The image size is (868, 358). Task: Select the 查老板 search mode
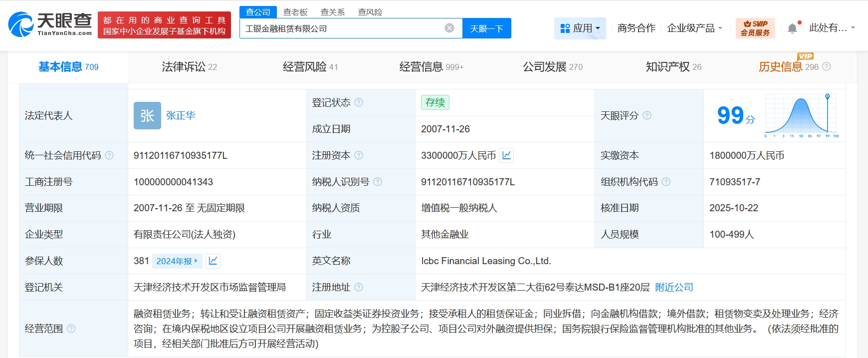click(x=295, y=12)
